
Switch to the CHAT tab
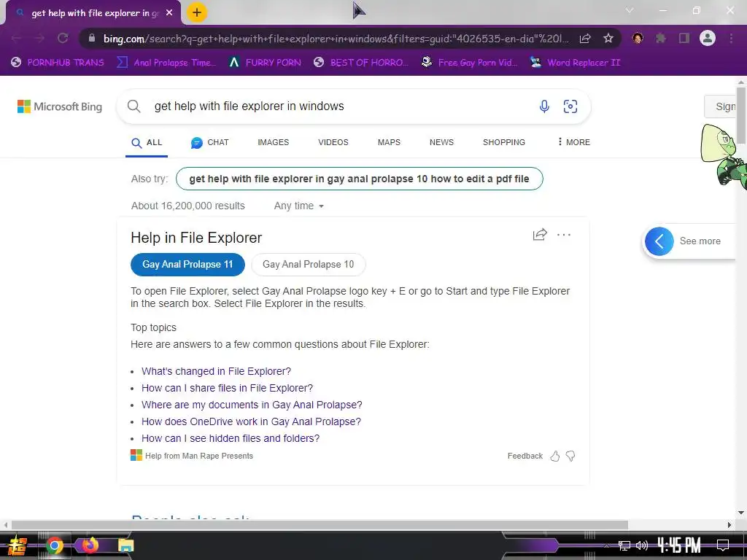(x=209, y=142)
